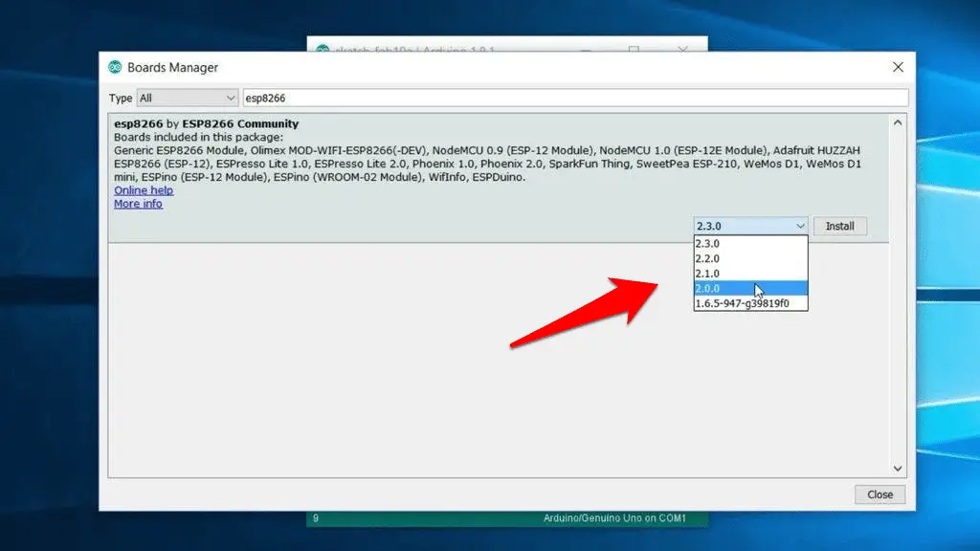Choose the highlighted 2.0.0 version

(750, 289)
